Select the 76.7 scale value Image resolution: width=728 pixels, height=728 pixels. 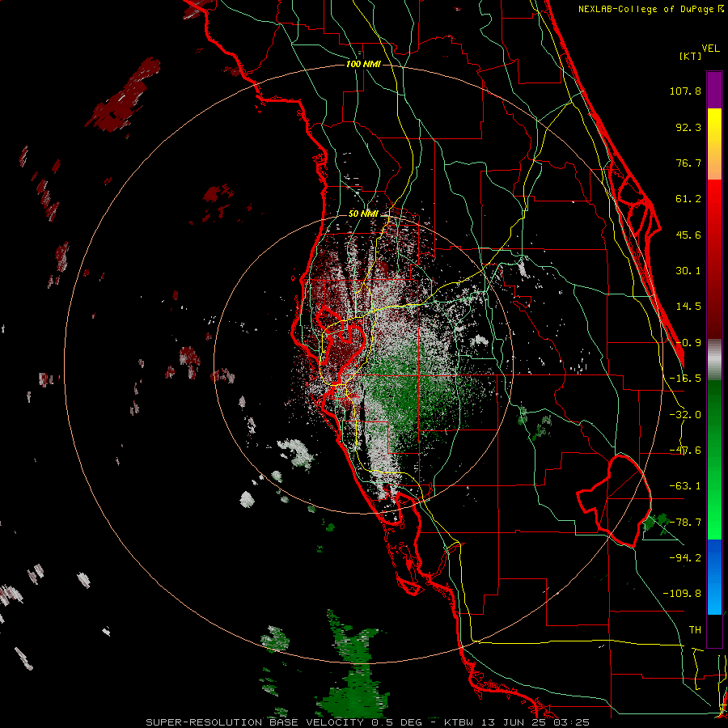pos(688,163)
